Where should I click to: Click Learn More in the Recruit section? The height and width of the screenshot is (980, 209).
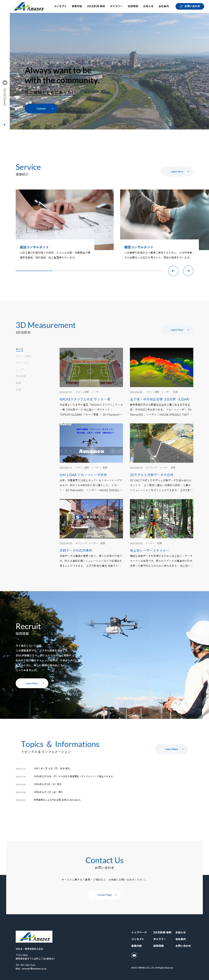[32, 683]
